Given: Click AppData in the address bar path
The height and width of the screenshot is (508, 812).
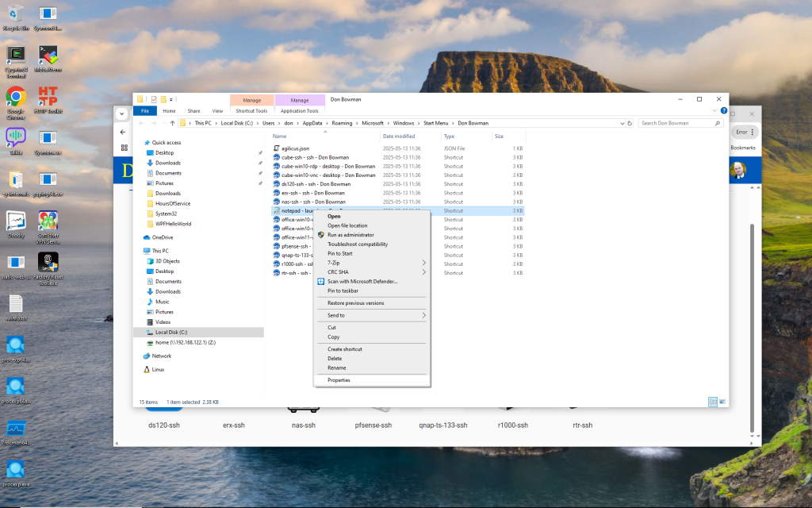Looking at the screenshot, I should point(312,123).
